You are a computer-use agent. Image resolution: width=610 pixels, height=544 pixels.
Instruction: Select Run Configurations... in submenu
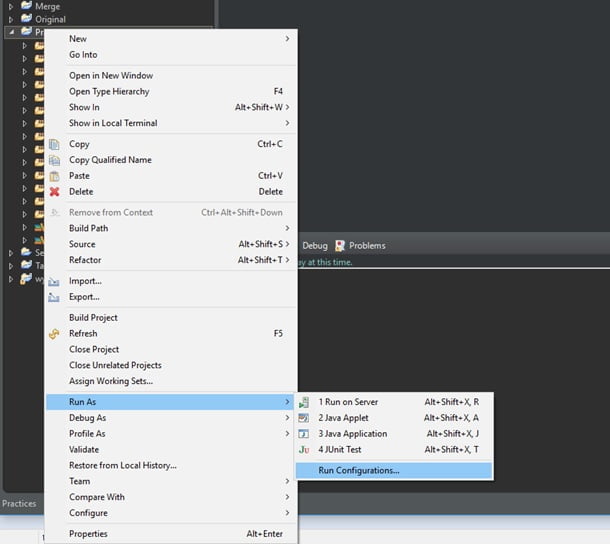point(394,470)
